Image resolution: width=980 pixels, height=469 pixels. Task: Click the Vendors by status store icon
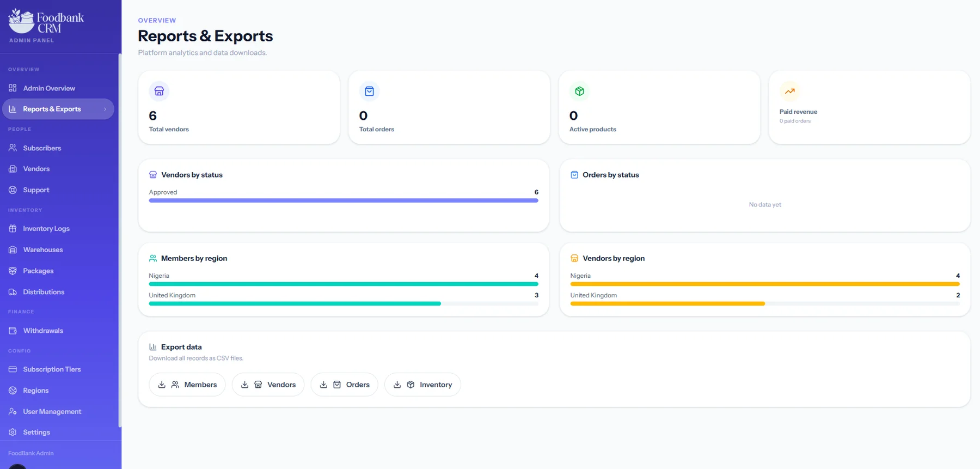pyautogui.click(x=153, y=175)
